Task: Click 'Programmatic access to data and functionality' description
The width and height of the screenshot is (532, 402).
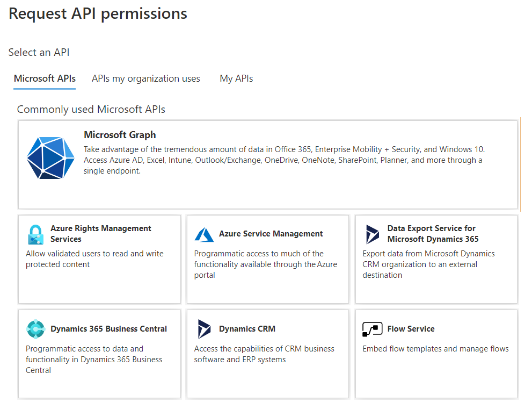Action: (94, 359)
